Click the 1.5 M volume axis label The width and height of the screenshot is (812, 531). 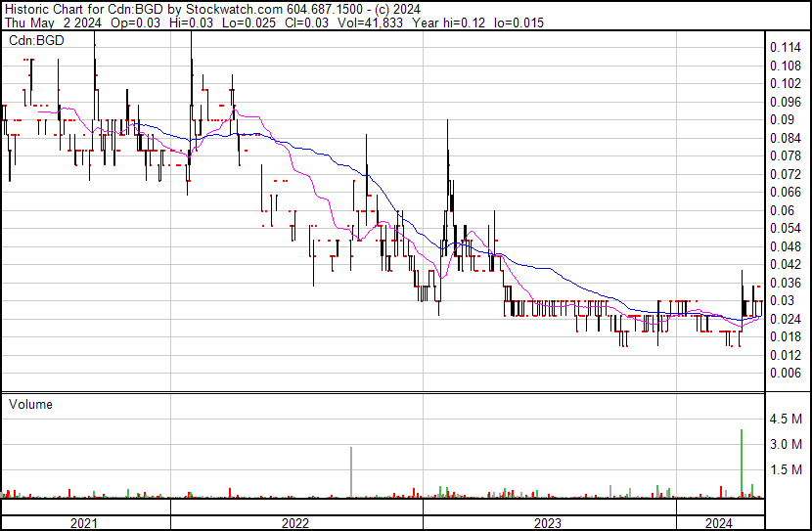pyautogui.click(x=786, y=469)
